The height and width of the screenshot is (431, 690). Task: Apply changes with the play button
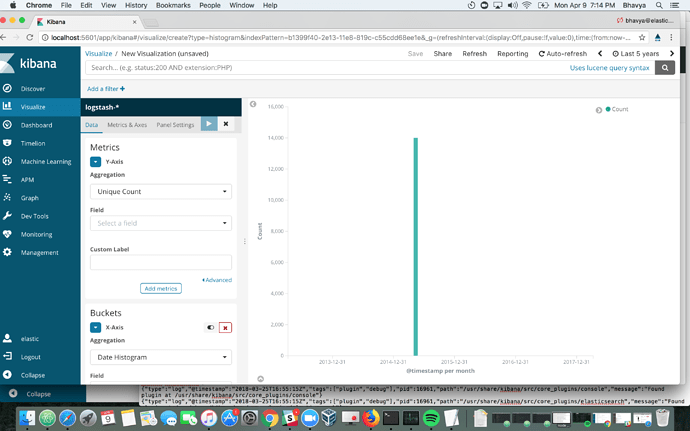[209, 124]
